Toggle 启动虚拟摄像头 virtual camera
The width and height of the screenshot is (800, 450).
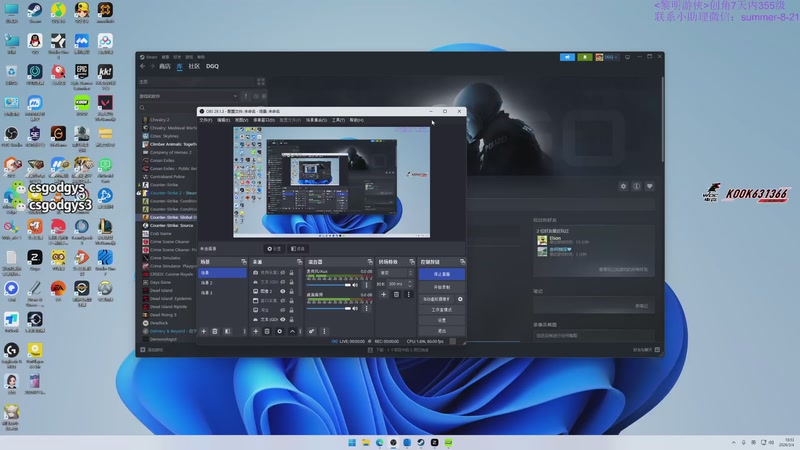point(436,299)
